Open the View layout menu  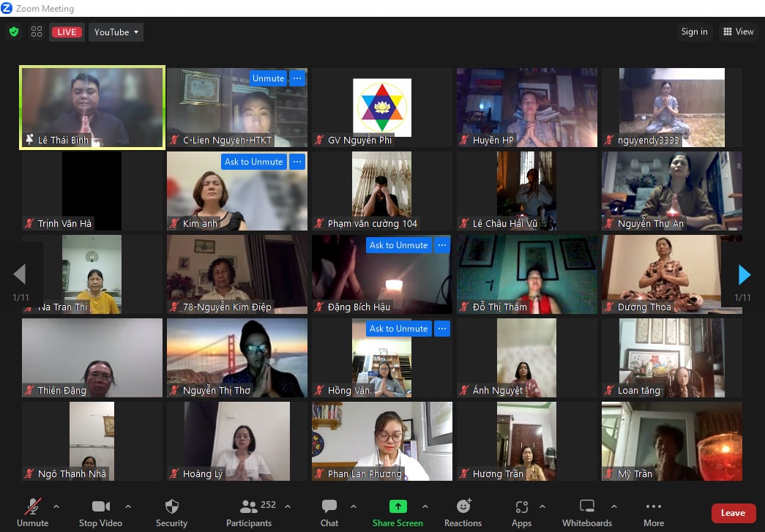738,31
